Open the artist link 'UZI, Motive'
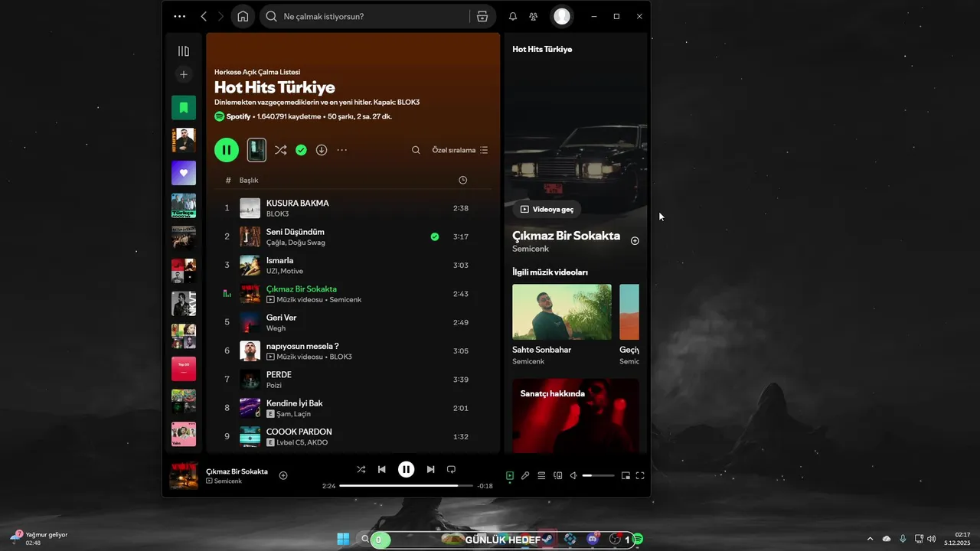 [x=285, y=272]
